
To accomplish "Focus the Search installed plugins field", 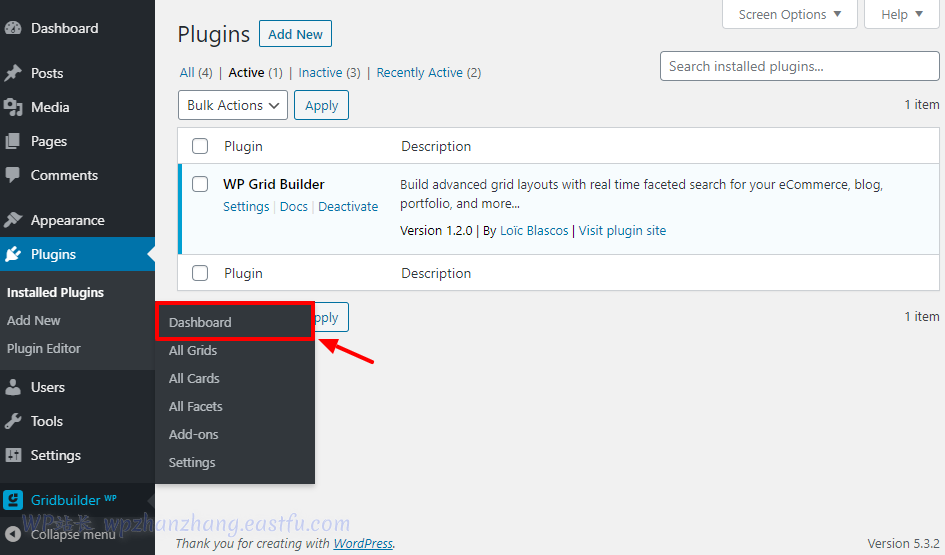I will [800, 66].
